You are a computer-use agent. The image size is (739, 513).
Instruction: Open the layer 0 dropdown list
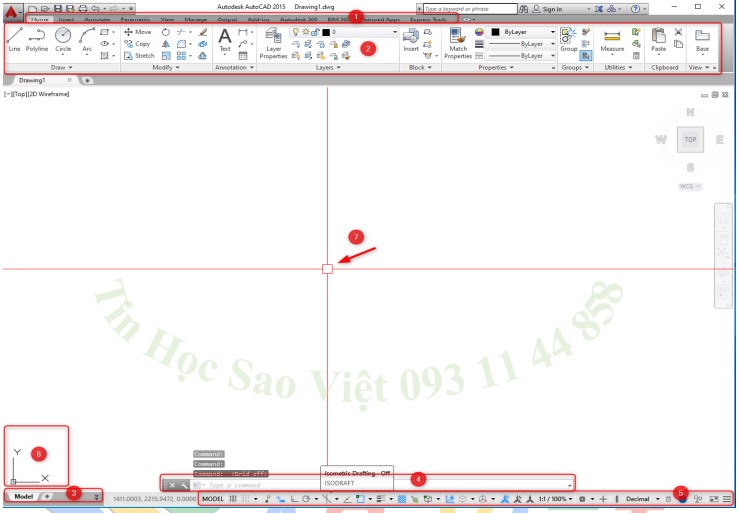(394, 32)
